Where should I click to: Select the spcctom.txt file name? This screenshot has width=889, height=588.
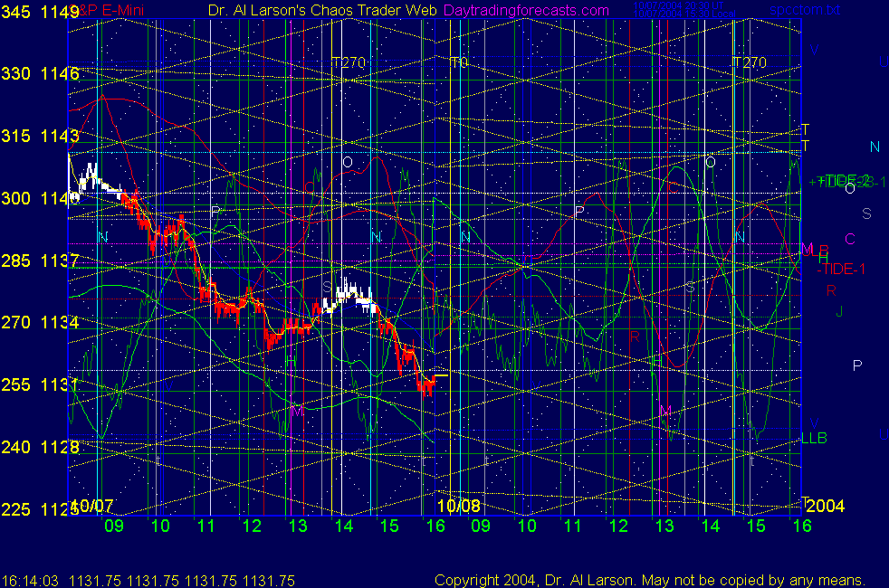coord(805,10)
